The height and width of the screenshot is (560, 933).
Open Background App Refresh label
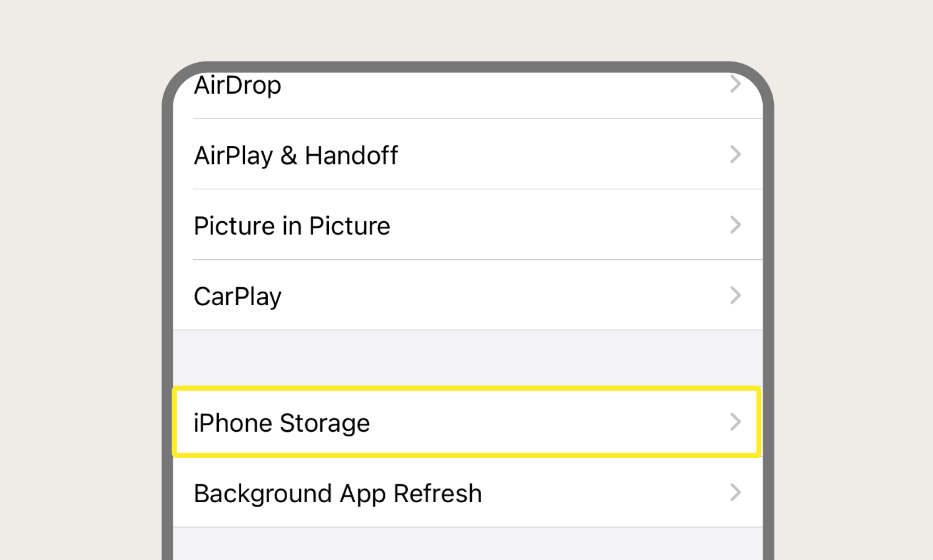pos(338,494)
